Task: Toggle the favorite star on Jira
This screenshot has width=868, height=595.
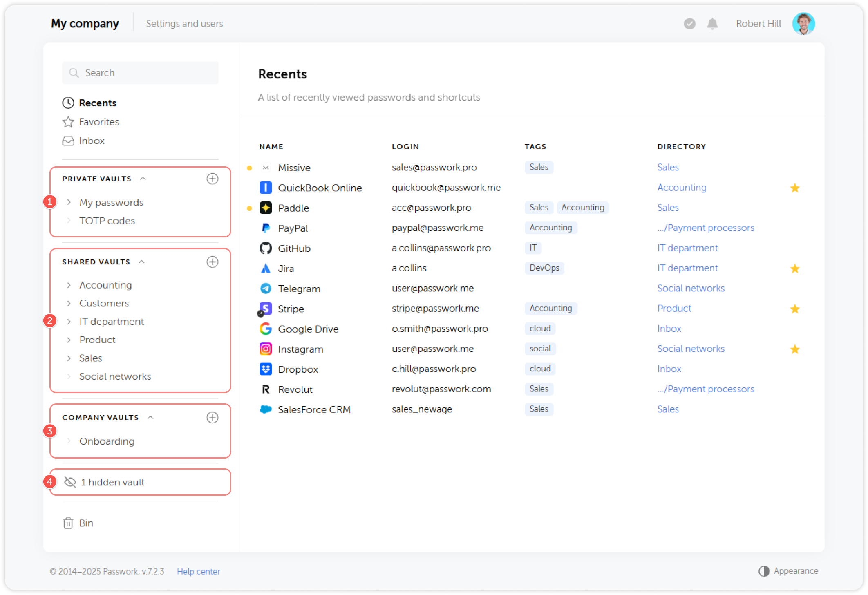Action: [x=795, y=268]
